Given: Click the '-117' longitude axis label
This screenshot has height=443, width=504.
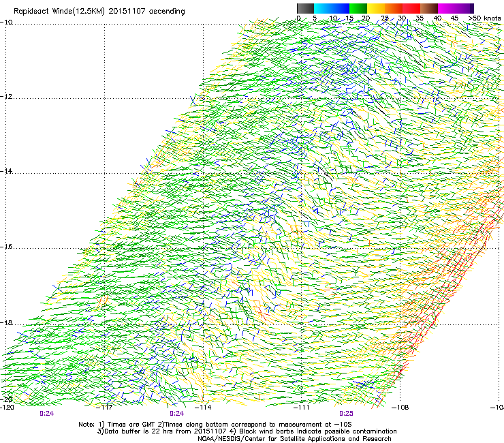Looking at the screenshot, I should (x=104, y=408).
